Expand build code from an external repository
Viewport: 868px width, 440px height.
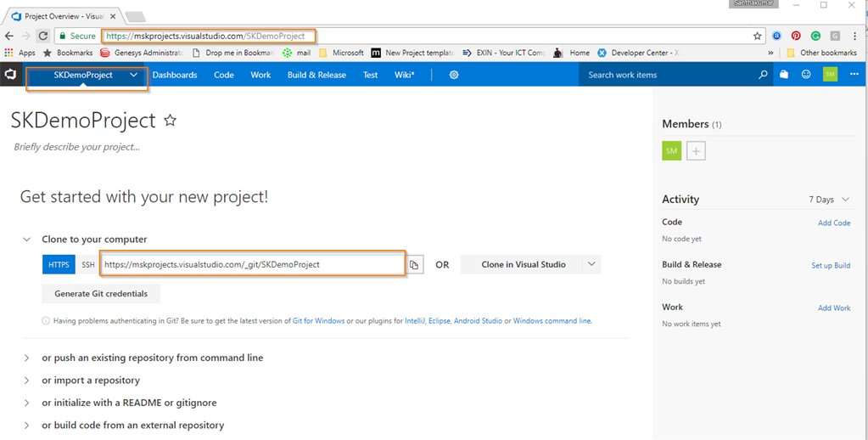26,426
